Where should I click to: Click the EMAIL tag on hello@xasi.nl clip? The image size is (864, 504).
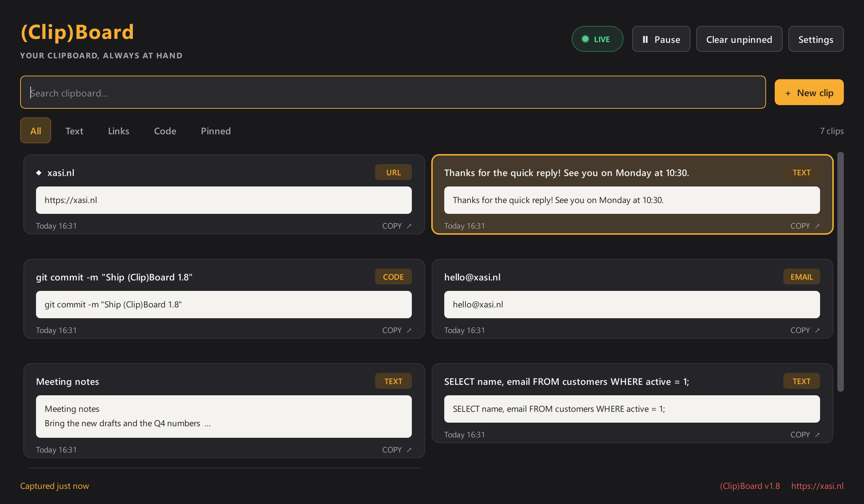click(x=801, y=277)
